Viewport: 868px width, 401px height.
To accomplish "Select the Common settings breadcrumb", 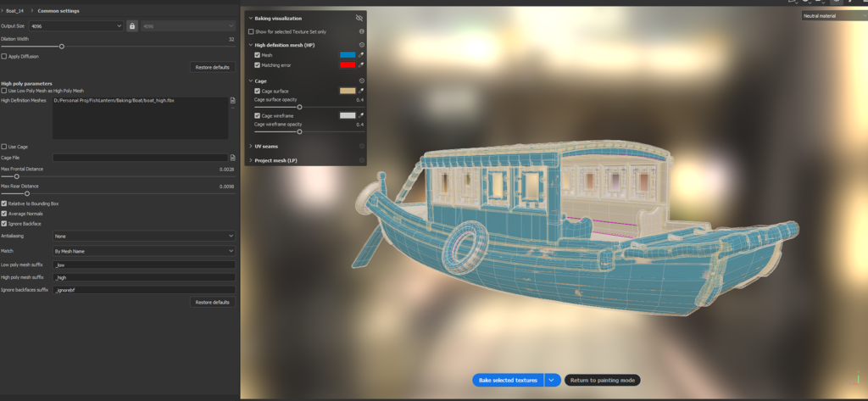I will (58, 11).
